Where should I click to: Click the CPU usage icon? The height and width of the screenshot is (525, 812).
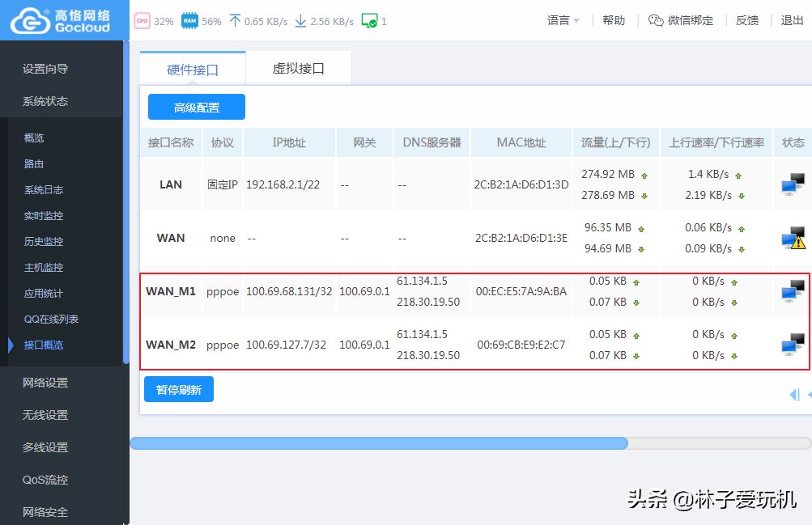pyautogui.click(x=143, y=21)
